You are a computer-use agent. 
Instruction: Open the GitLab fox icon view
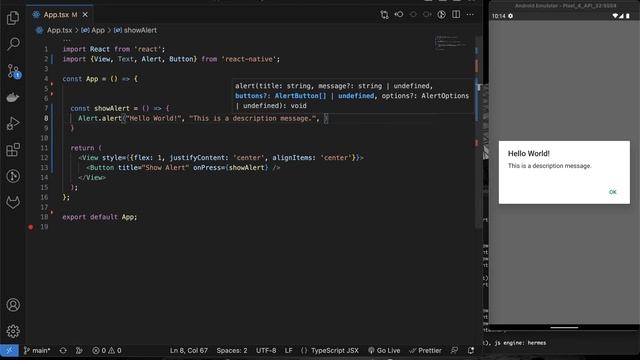[13, 202]
